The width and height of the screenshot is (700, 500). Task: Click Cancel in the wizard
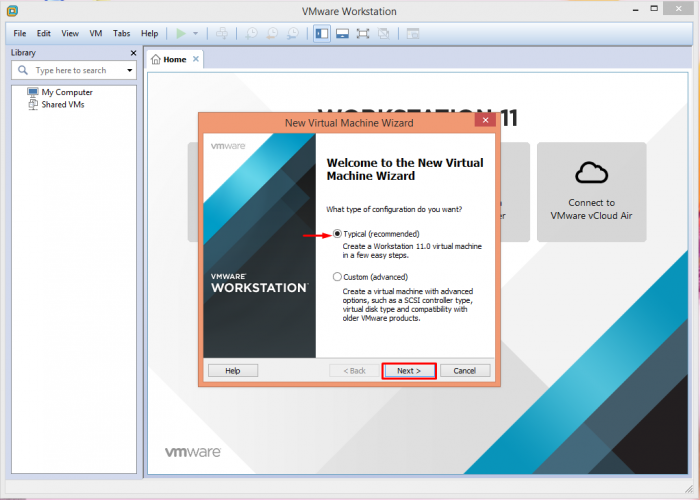pyautogui.click(x=465, y=371)
